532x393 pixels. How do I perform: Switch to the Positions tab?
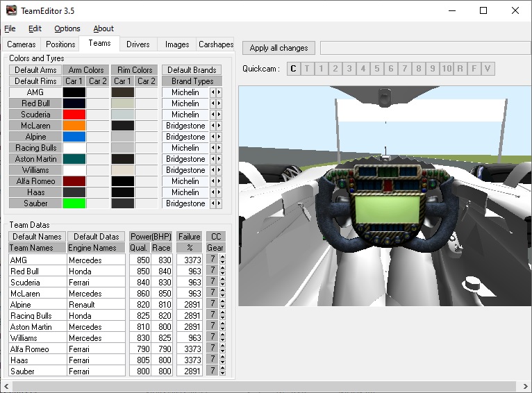tap(60, 44)
